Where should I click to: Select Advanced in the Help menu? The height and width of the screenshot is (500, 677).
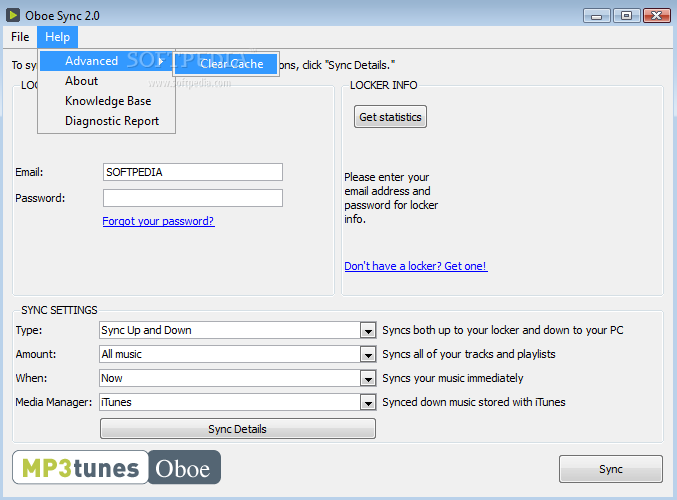tap(106, 61)
